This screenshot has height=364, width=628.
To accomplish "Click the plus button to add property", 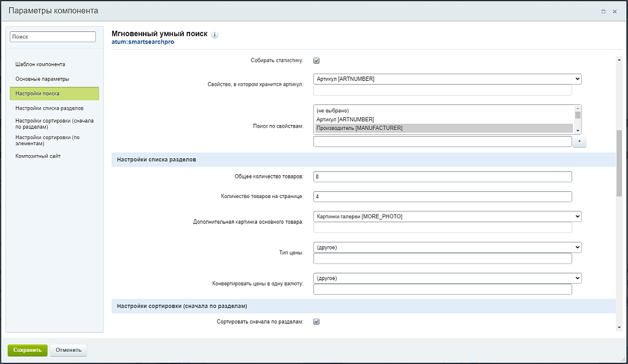I will [580, 142].
